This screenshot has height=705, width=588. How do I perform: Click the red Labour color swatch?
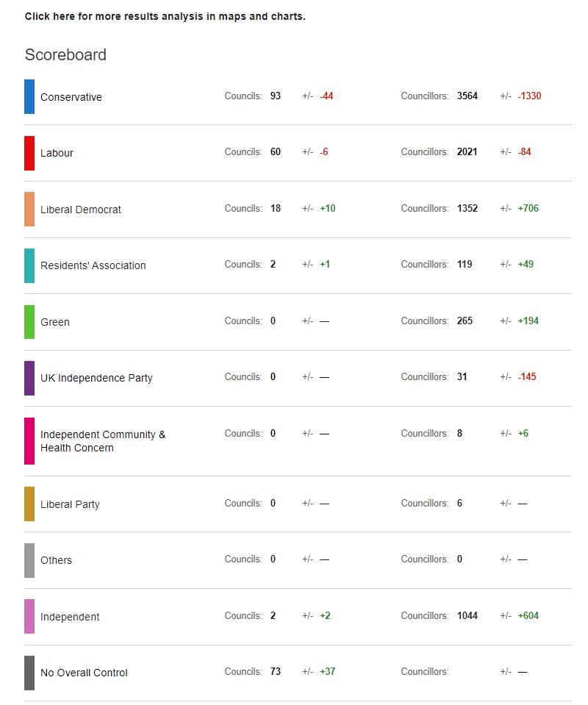[29, 153]
